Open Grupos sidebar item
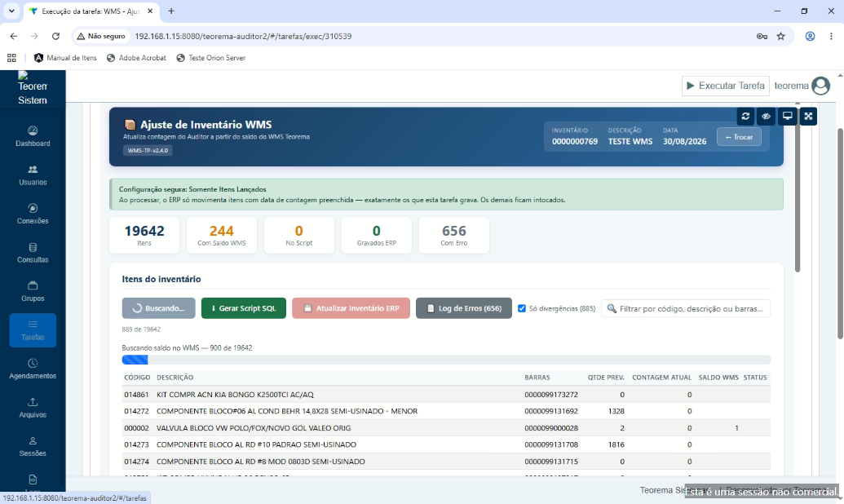 click(x=33, y=291)
